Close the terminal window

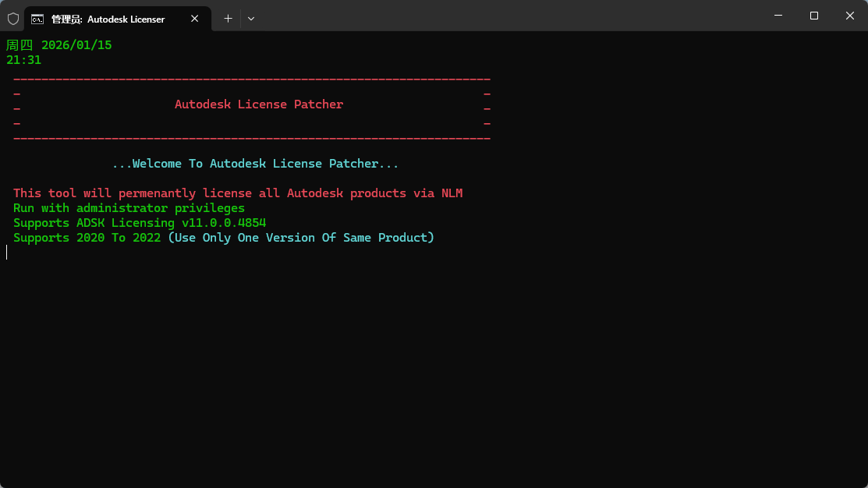[x=850, y=16]
